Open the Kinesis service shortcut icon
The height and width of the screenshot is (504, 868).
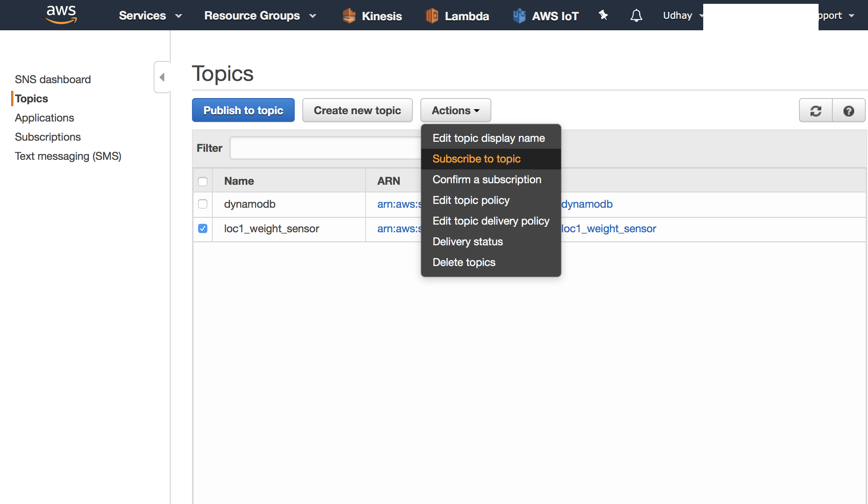349,16
